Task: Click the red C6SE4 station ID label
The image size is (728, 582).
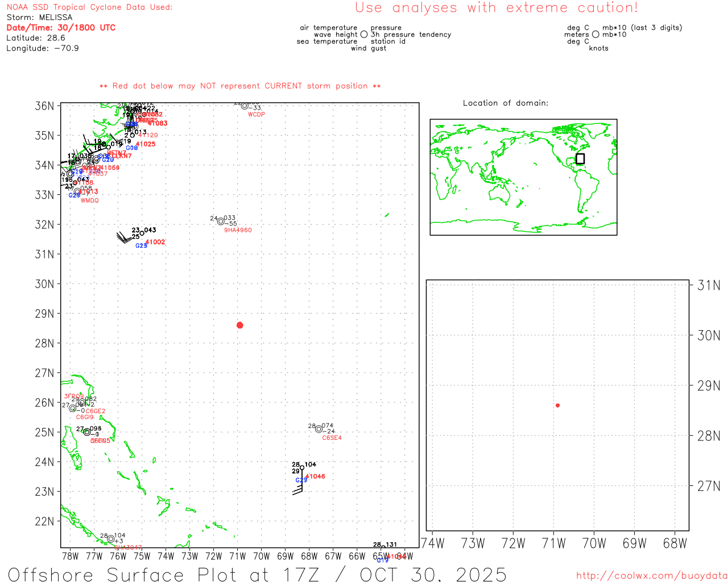Action: [332, 438]
